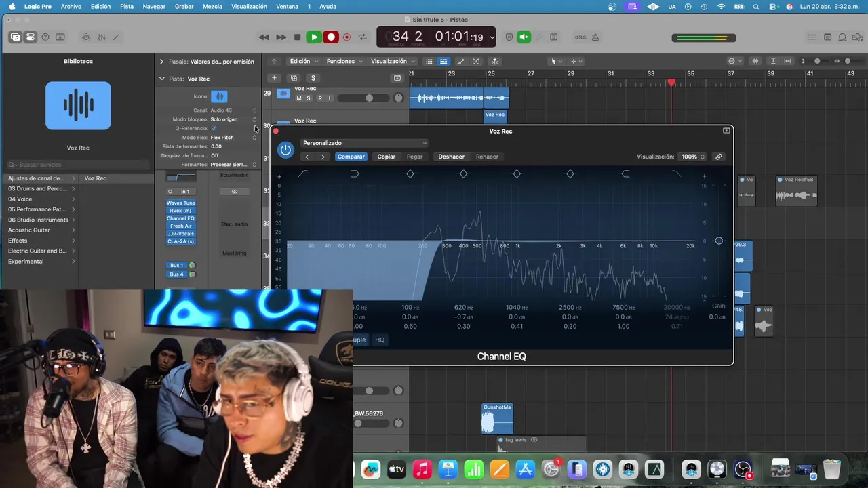The width and height of the screenshot is (868, 488).
Task: Toggle the Channel EQ power button
Action: (285, 150)
